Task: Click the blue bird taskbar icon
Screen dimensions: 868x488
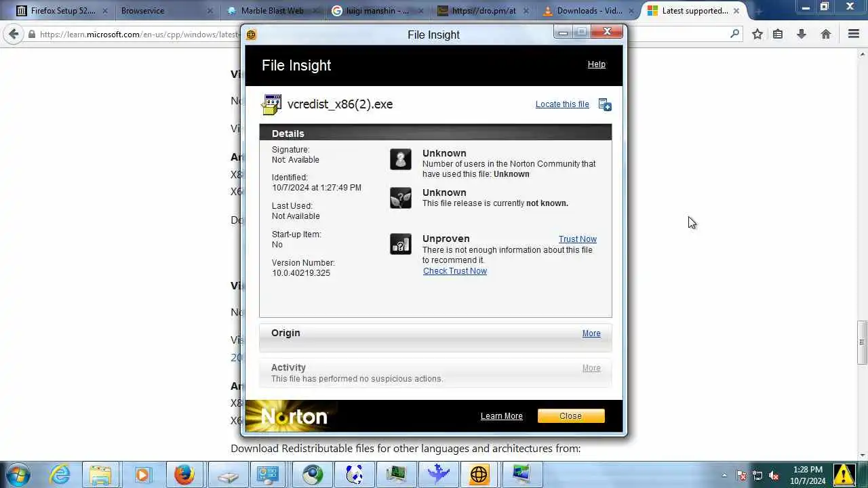Action: click(x=437, y=474)
